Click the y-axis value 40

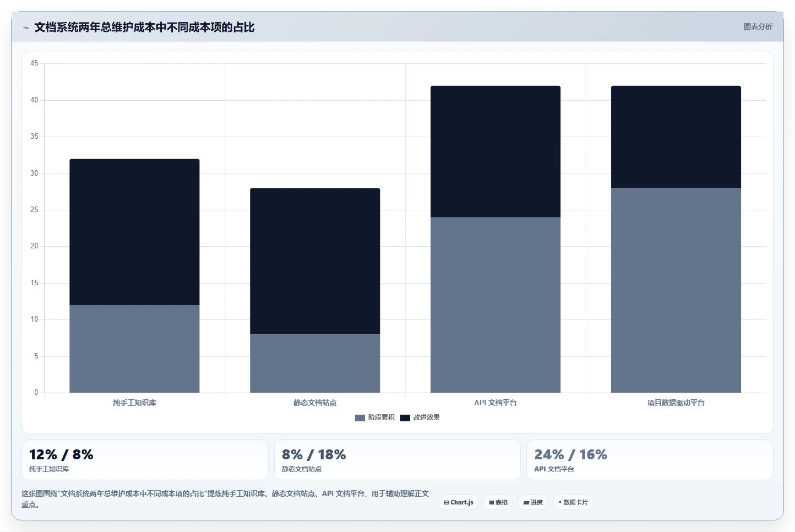tap(34, 100)
